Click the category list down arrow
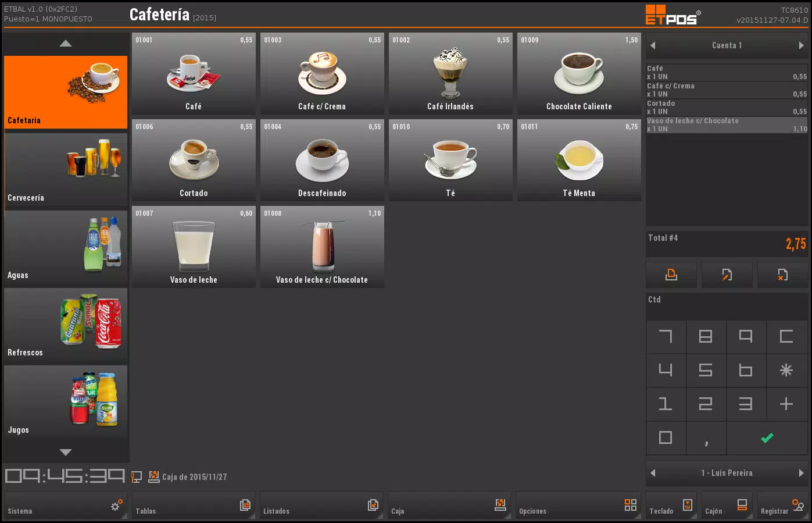 [x=66, y=452]
